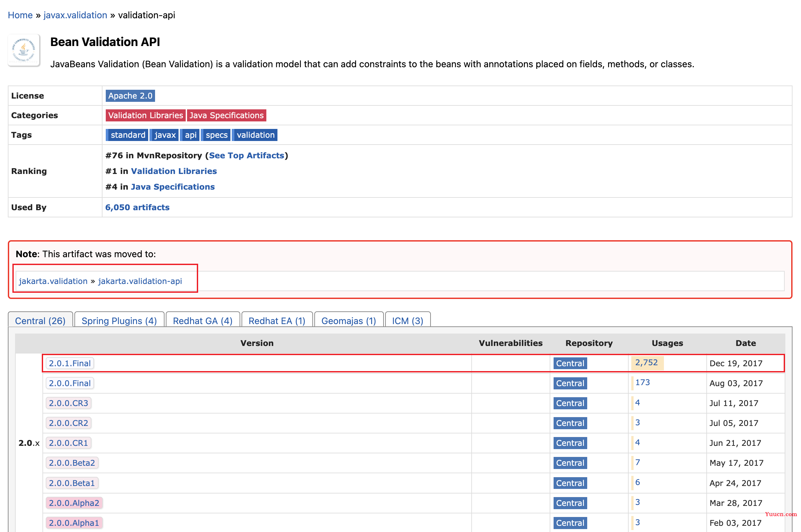The image size is (801, 532).
Task: Switch to the Spring Plugins (4) tab
Action: point(119,320)
